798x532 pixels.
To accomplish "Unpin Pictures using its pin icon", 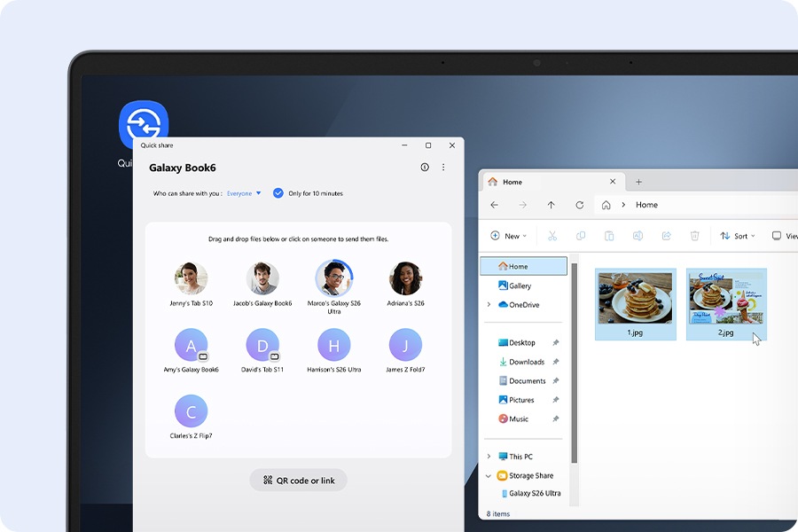I will pos(555,400).
